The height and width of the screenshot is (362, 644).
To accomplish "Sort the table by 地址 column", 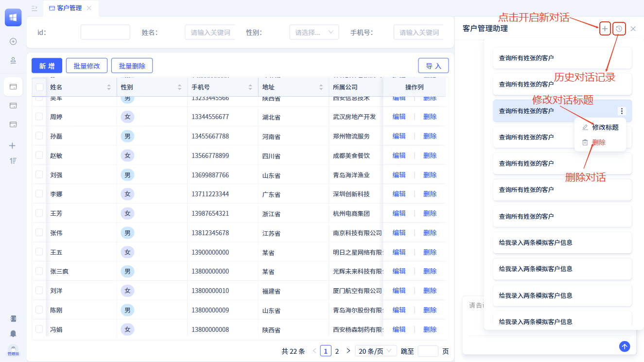I will [x=321, y=87].
